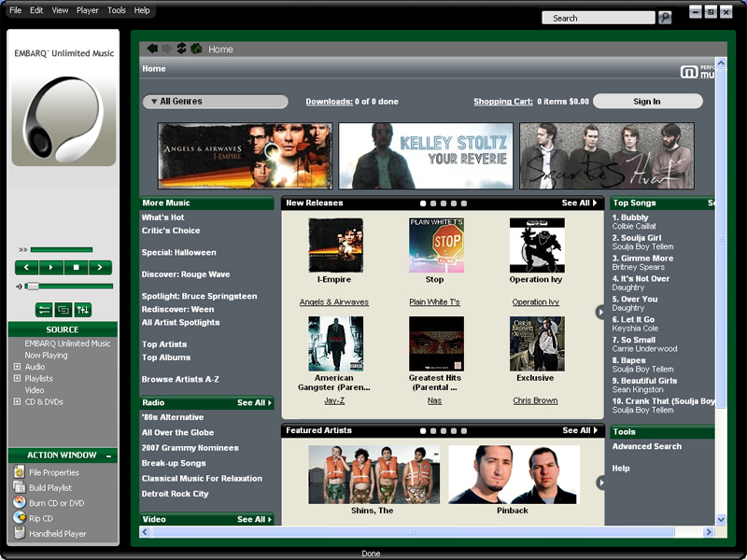Screen dimensions: 747x560
Task: Open the Shopping Cart link
Action: [503, 102]
